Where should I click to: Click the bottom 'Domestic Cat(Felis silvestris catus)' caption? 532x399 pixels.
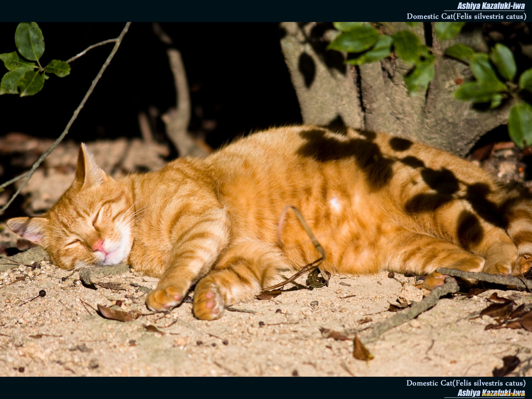point(466,383)
